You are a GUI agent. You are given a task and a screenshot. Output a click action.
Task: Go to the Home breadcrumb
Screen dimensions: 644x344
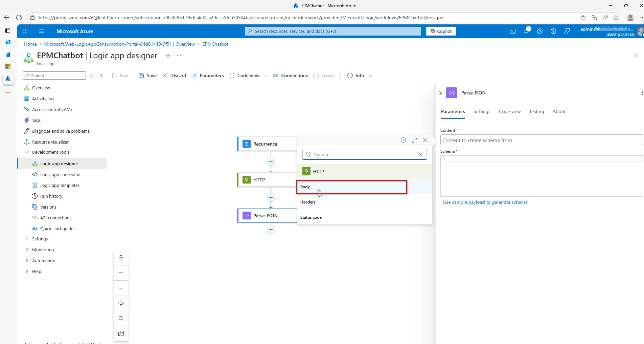tap(30, 44)
